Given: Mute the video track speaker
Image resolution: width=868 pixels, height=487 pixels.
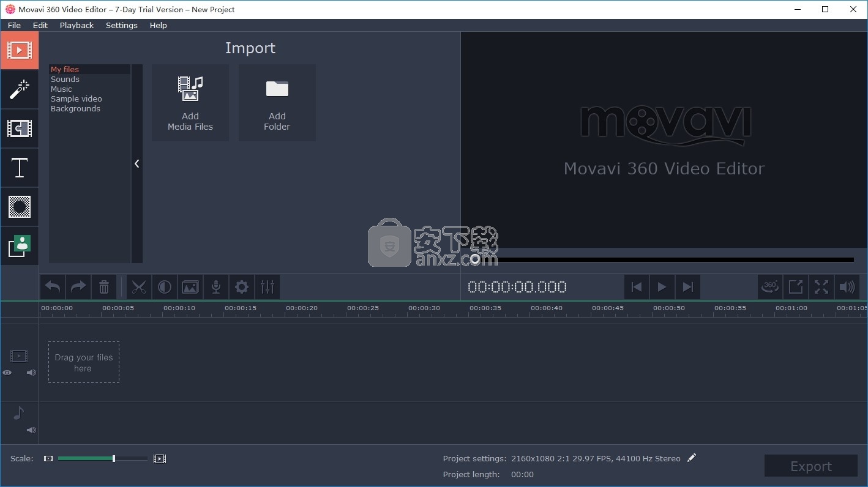Looking at the screenshot, I should 31,373.
